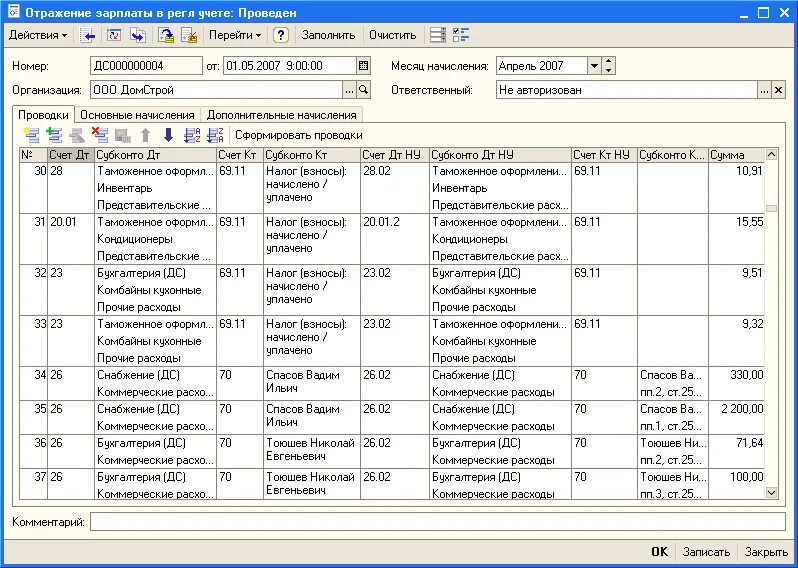Screen dimensions: 798x568
Task: Select sum cell 330,00
Action: (x=736, y=383)
